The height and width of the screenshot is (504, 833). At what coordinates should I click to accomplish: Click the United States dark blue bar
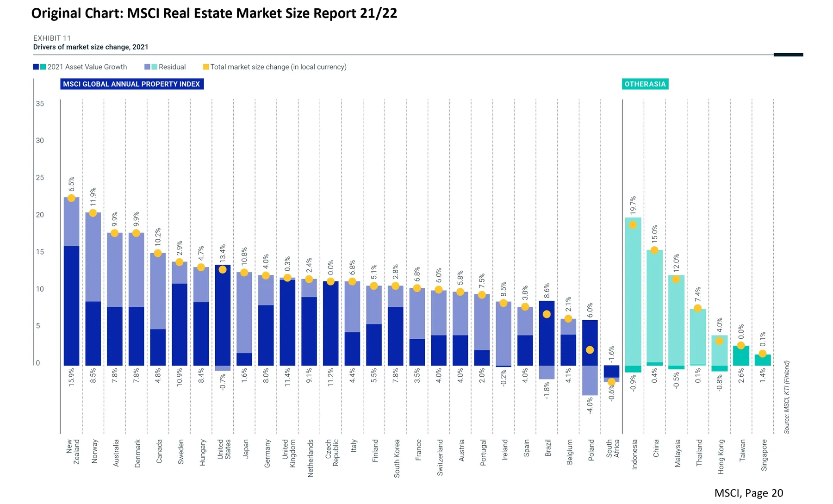click(x=223, y=315)
